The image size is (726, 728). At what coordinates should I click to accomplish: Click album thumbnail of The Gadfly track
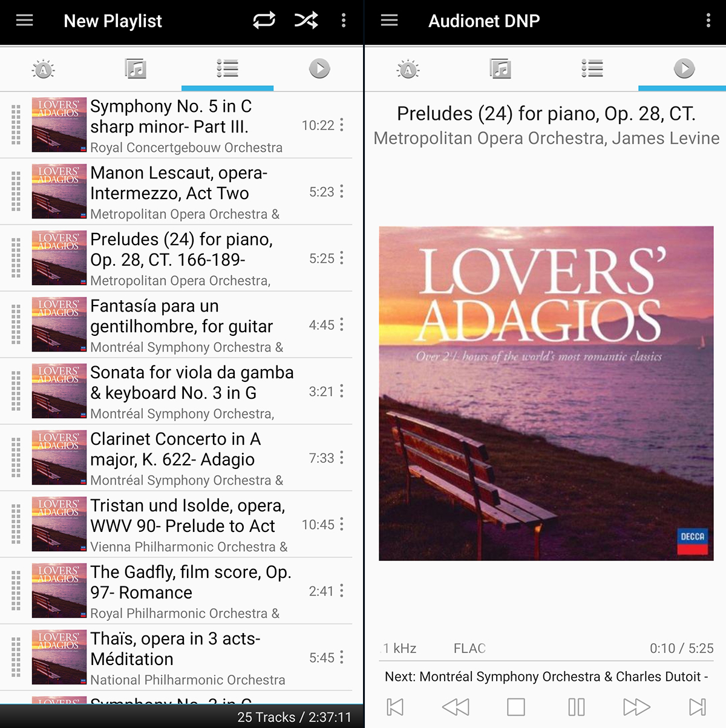pos(59,591)
